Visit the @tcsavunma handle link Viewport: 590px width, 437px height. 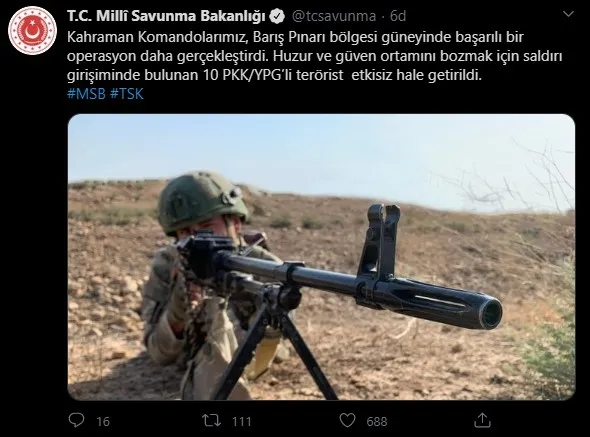pyautogui.click(x=334, y=16)
